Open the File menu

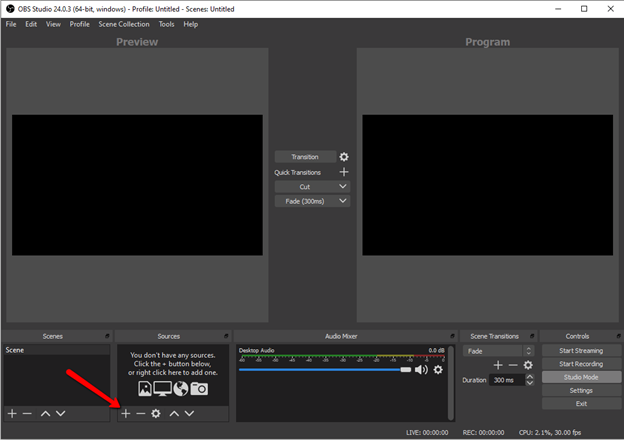point(11,24)
